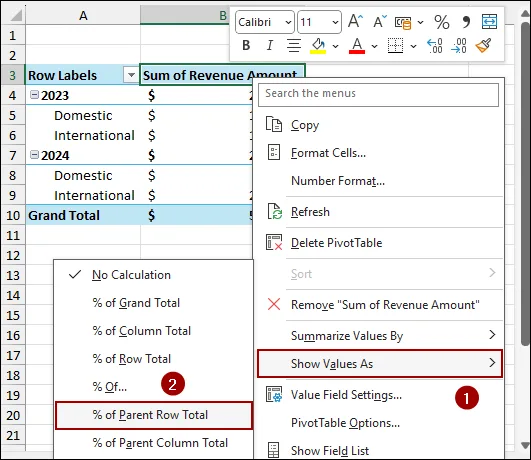
Task: Apply the Comma Style format icon
Action: tap(466, 22)
